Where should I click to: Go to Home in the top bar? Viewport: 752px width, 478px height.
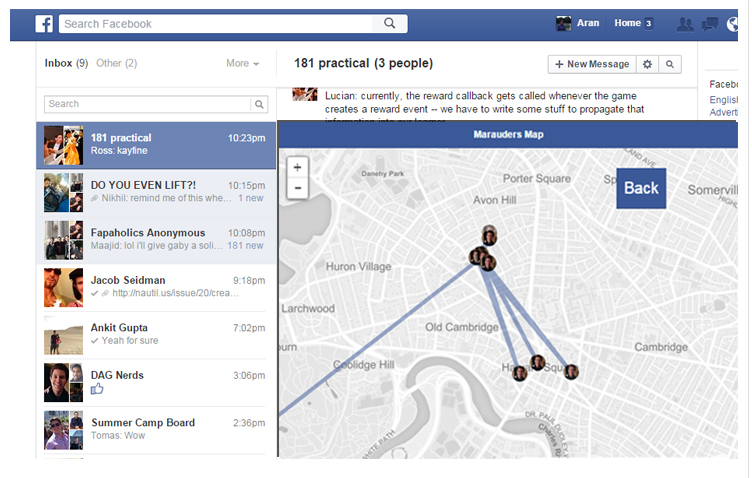coord(627,23)
